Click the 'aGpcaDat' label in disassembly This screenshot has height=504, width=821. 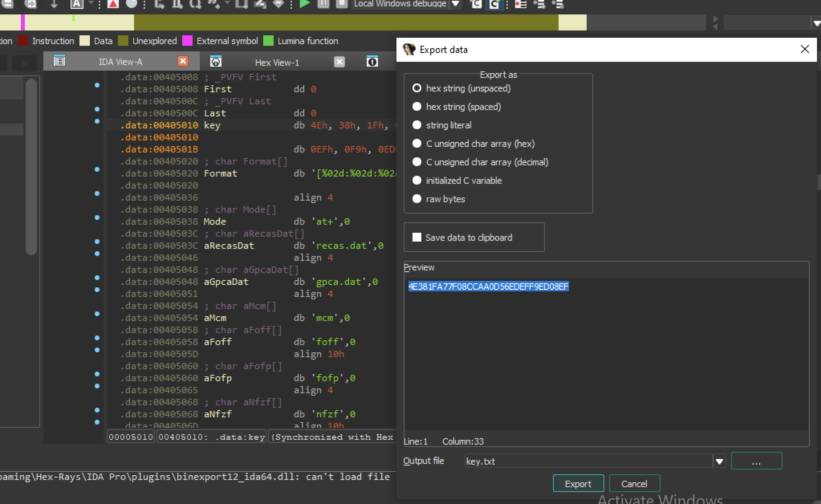[226, 282]
